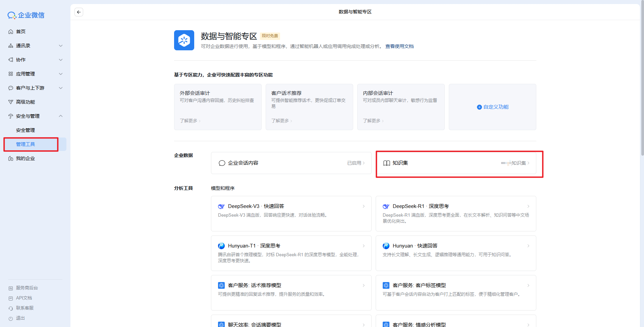Click the 企业会话内容 chat bubble icon

coord(222,163)
